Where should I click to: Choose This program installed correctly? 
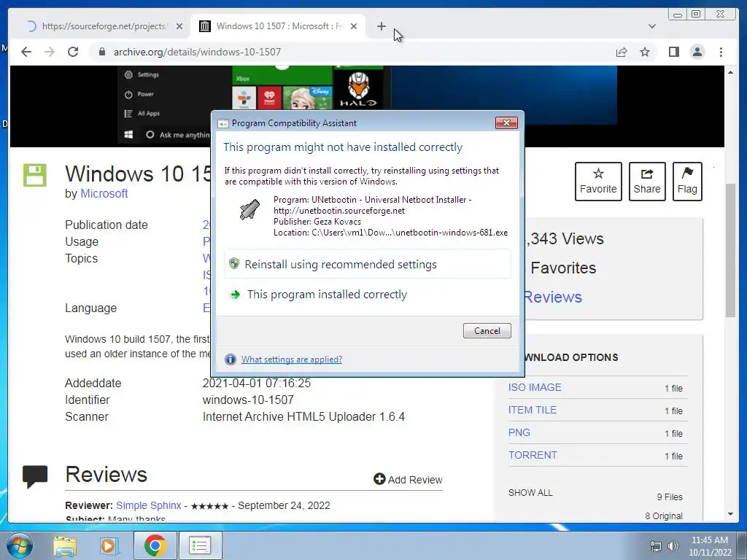[368, 295]
